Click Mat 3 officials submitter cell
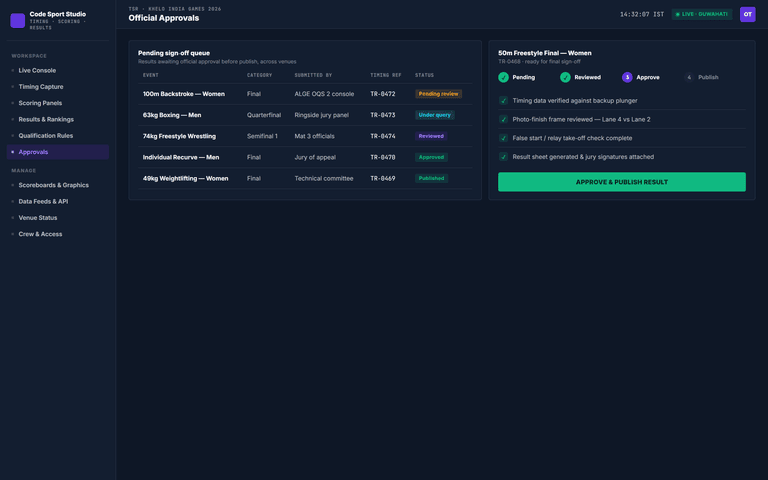This screenshot has width=768, height=480. (314, 136)
